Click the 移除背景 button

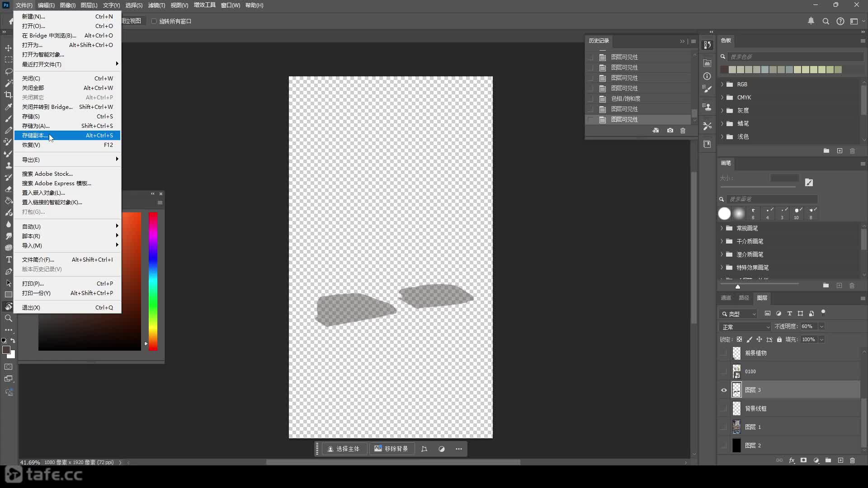coord(391,449)
